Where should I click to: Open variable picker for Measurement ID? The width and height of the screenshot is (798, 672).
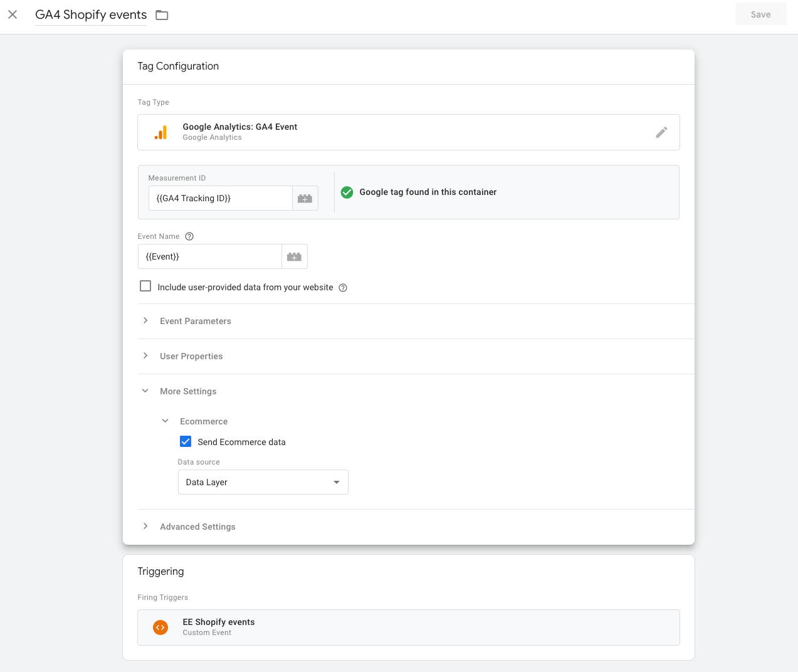tap(305, 198)
